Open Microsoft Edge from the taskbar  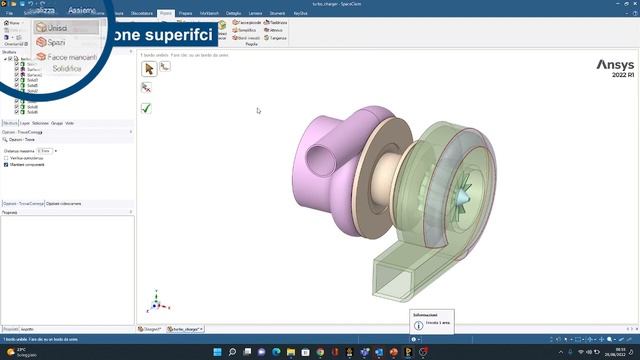click(276, 352)
